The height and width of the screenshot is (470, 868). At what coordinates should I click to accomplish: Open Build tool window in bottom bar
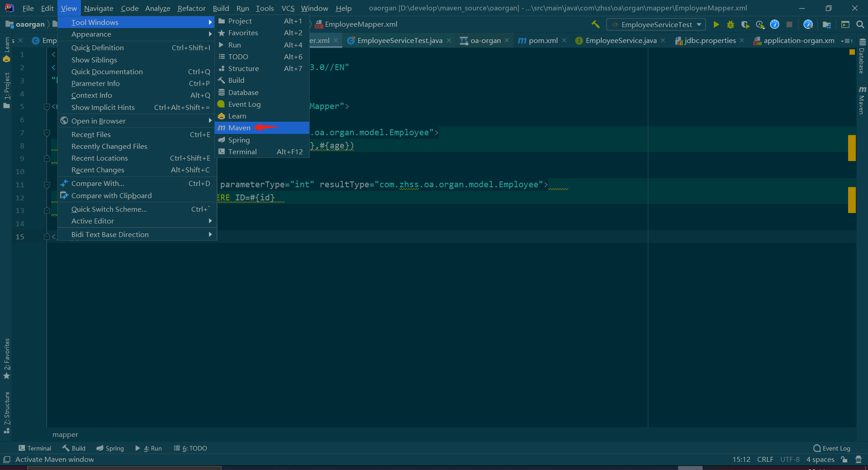click(x=74, y=448)
